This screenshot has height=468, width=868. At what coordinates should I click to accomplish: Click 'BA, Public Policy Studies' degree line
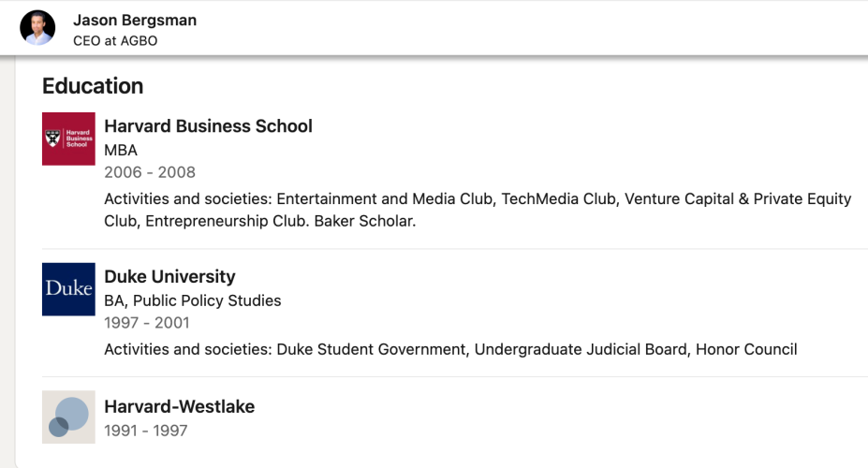point(193,301)
